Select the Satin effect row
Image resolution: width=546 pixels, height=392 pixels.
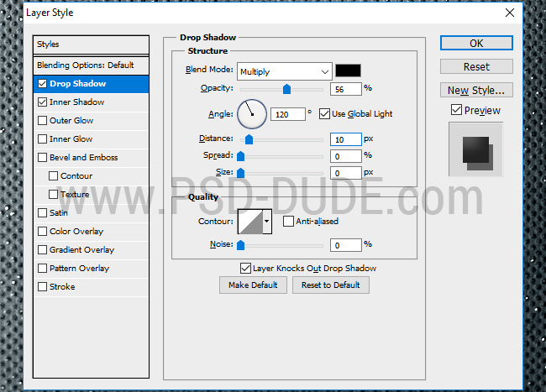[91, 213]
